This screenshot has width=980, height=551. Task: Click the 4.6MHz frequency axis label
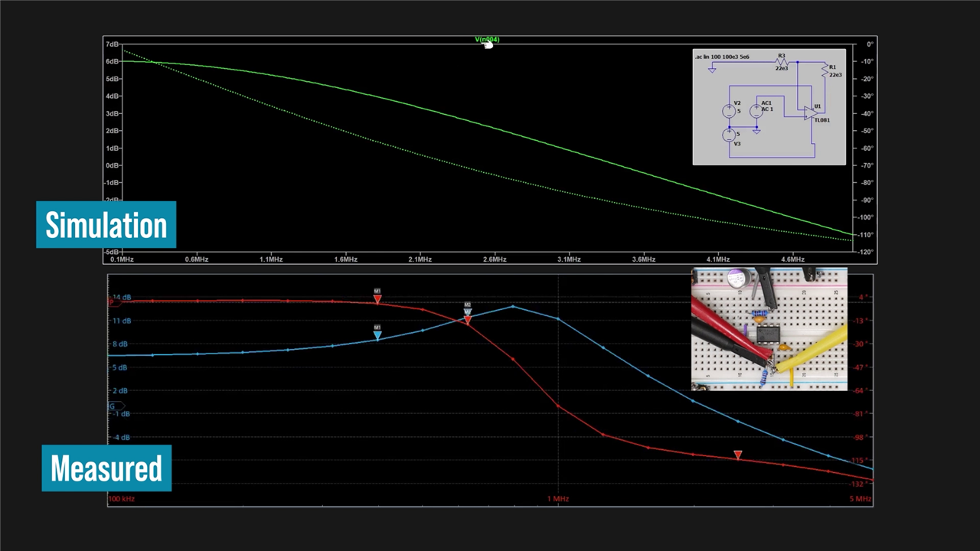792,259
